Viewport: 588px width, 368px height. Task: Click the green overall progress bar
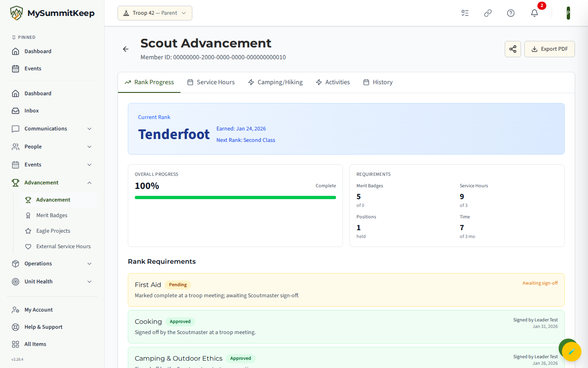235,197
